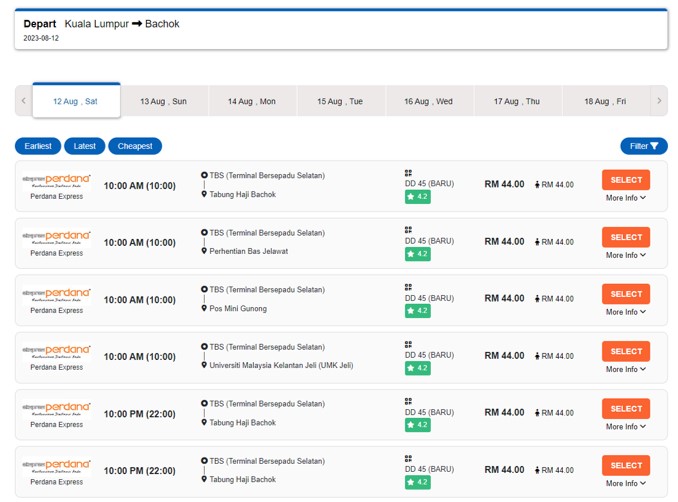Open the Filter options

point(643,146)
